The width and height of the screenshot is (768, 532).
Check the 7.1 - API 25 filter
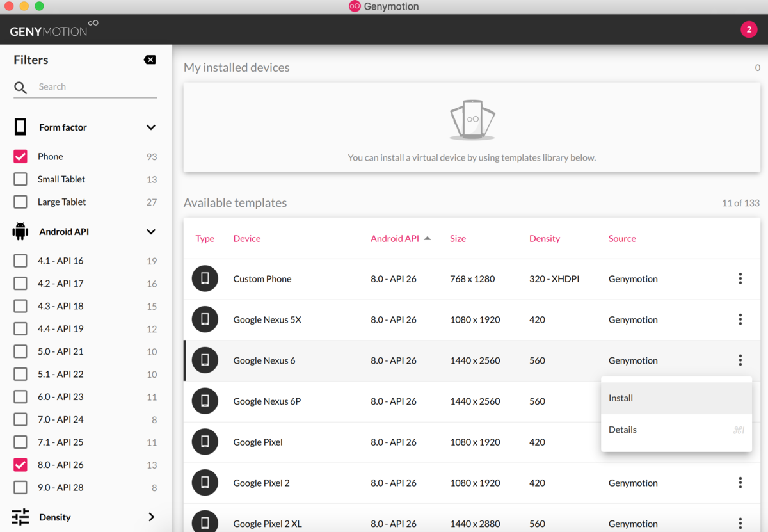20,442
